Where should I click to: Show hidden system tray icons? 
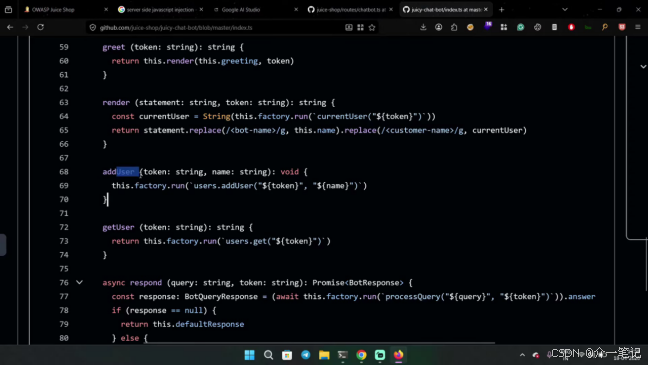point(522,355)
